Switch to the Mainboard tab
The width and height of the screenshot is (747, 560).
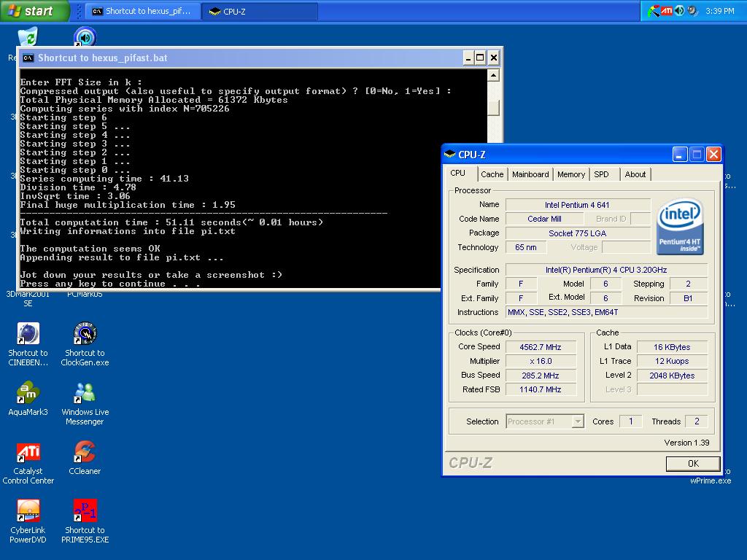click(x=530, y=174)
